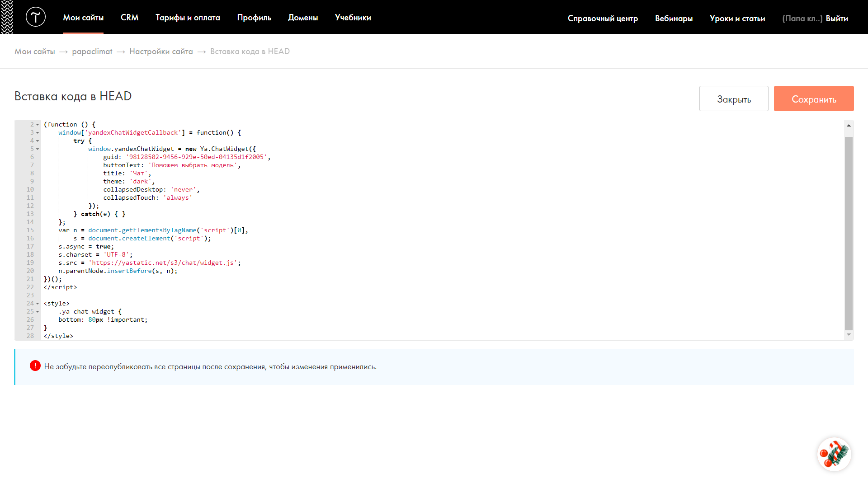Click the Закрыть button
This screenshot has width=868, height=488.
734,99
